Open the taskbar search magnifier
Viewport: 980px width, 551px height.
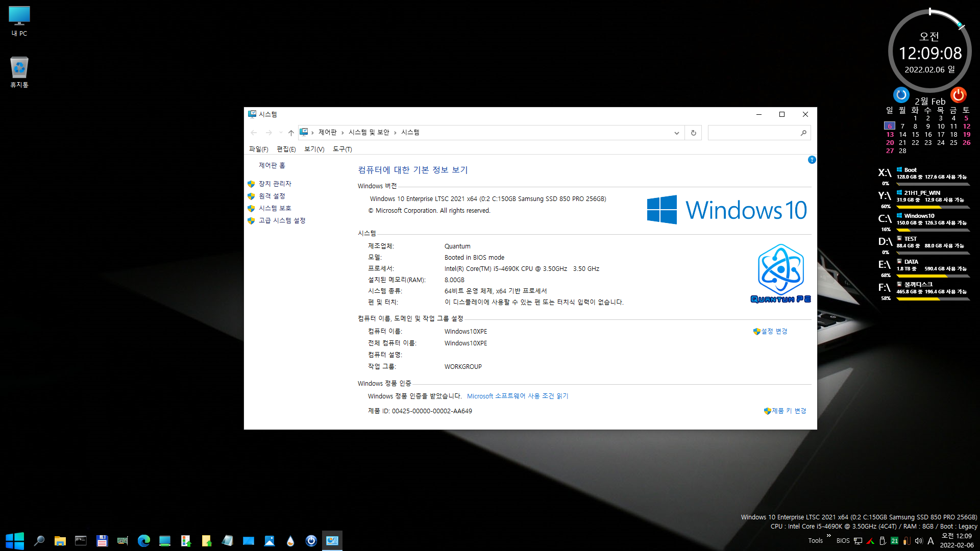tap(39, 541)
